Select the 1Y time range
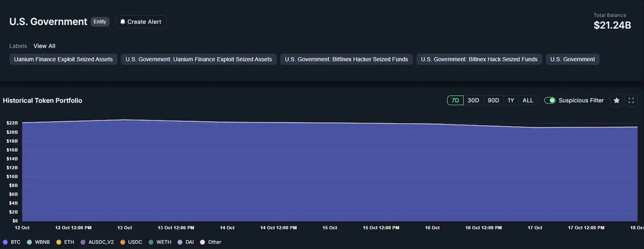644x249 pixels. point(511,100)
